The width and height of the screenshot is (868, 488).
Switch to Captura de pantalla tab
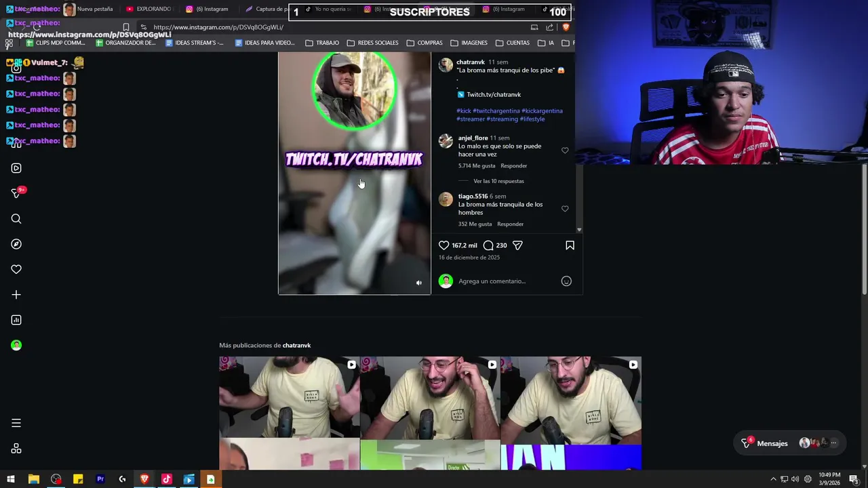point(268,9)
